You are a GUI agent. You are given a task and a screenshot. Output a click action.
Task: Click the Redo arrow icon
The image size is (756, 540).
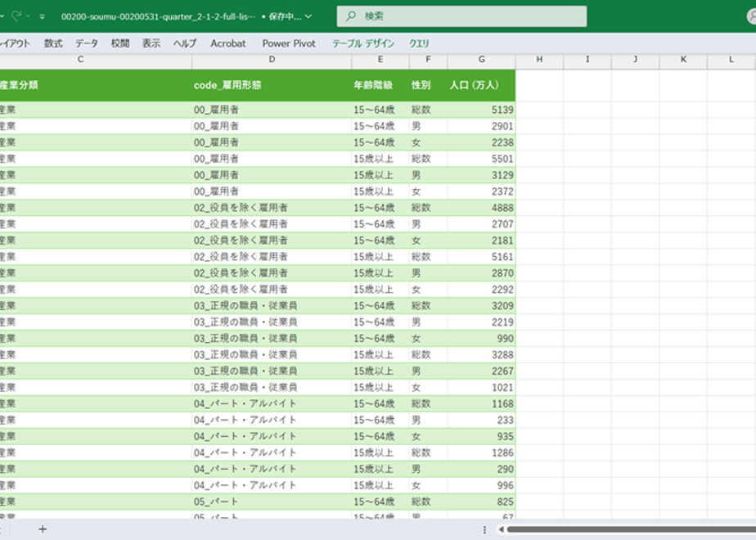point(16,16)
